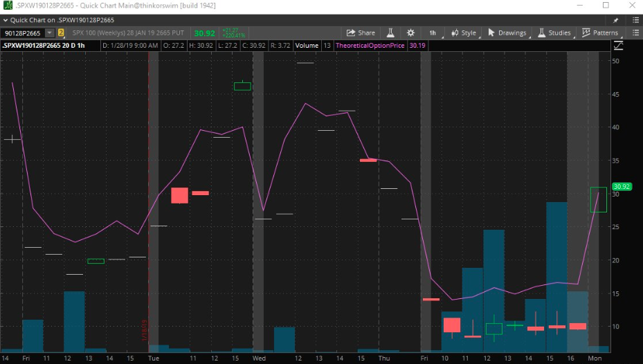Open the flask icon next to Share
Screen dimensions: 643x364
[390, 33]
